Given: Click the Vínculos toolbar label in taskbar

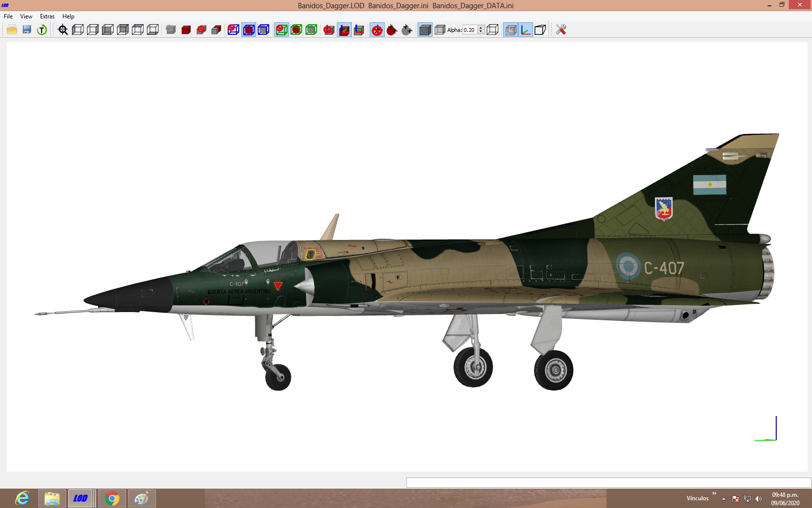Looking at the screenshot, I should click(x=697, y=498).
